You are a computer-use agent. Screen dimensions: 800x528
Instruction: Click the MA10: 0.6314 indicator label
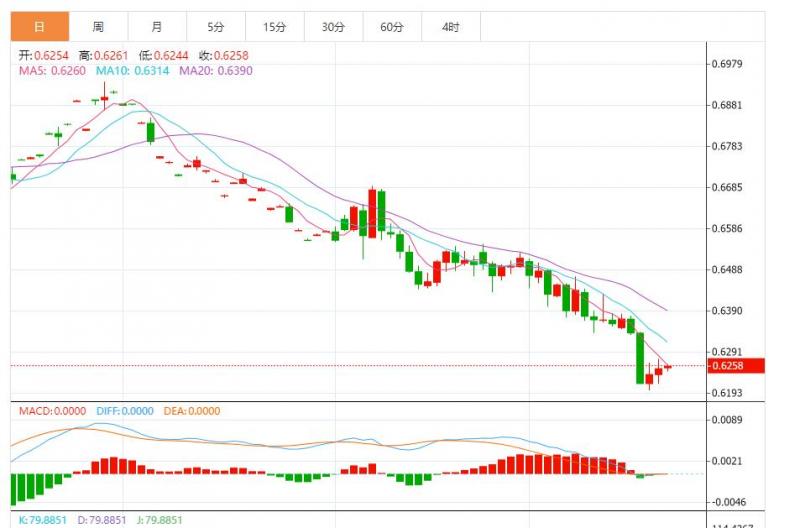pos(133,70)
